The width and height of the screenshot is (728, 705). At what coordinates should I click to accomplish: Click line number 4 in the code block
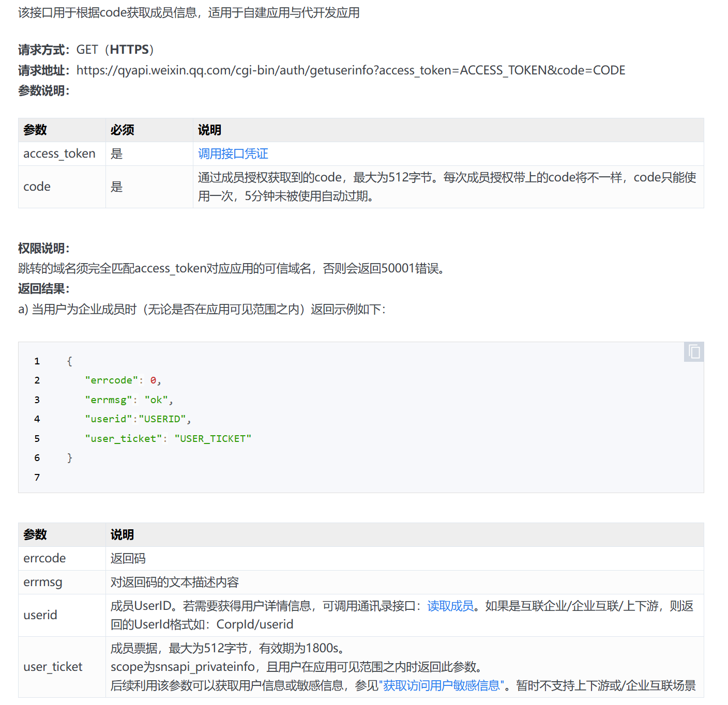[37, 419]
